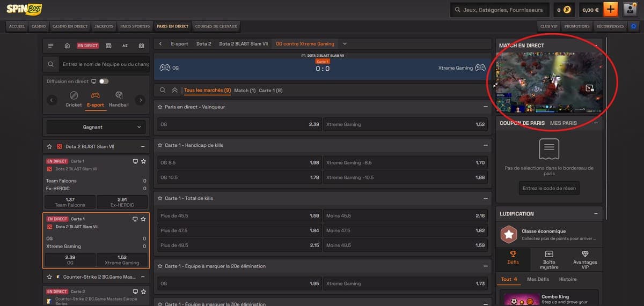Click the blue circle icon next to Récompenses
The image size is (644, 306).
pyautogui.click(x=633, y=26)
